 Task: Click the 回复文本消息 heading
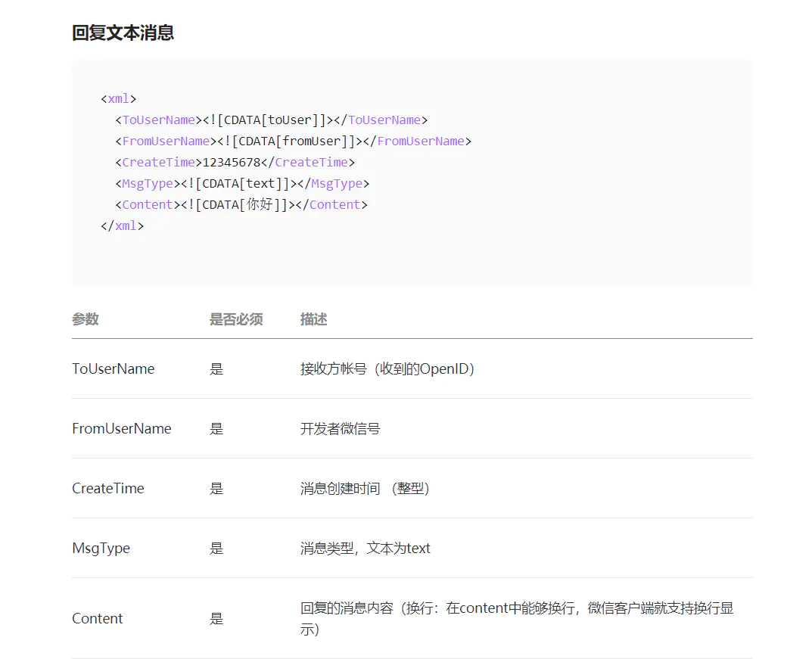123,33
